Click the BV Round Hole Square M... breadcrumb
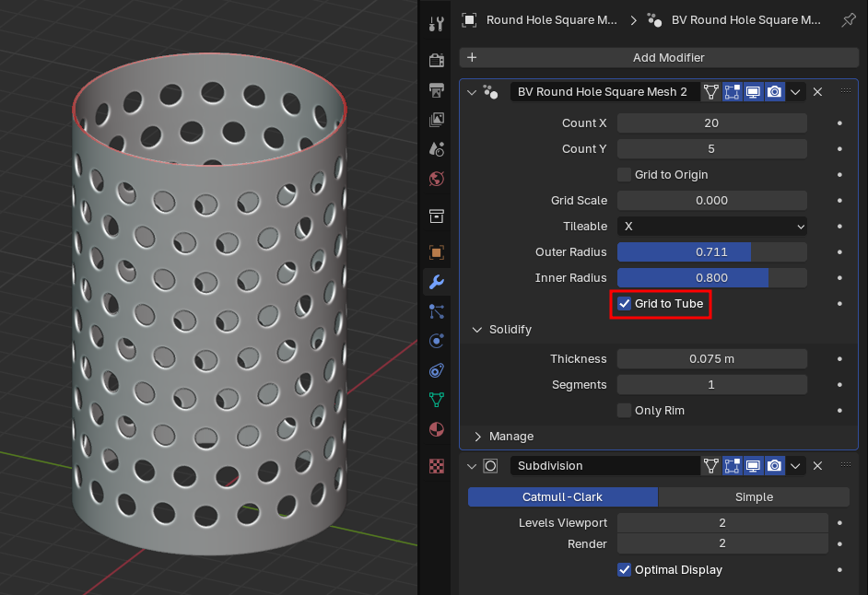This screenshot has width=868, height=595. (745, 20)
